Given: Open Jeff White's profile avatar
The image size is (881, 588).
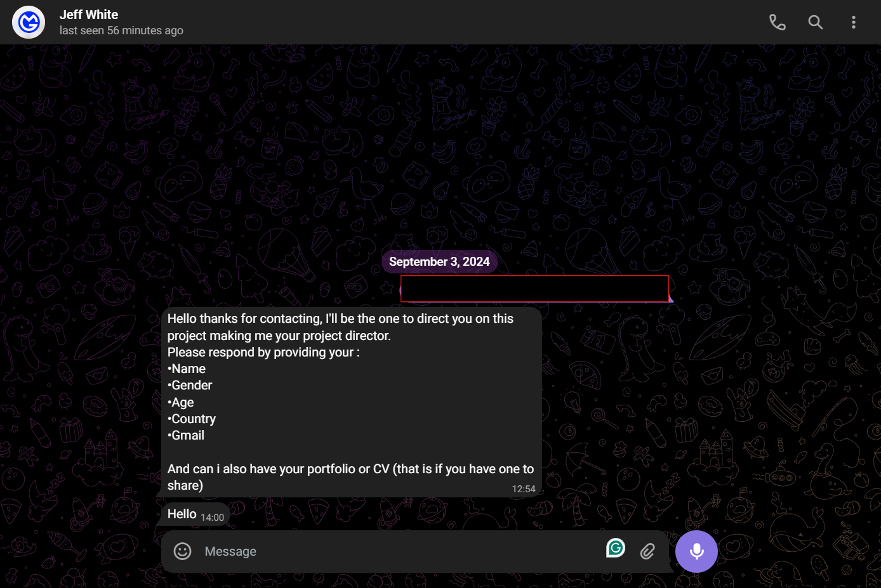Looking at the screenshot, I should (29, 22).
